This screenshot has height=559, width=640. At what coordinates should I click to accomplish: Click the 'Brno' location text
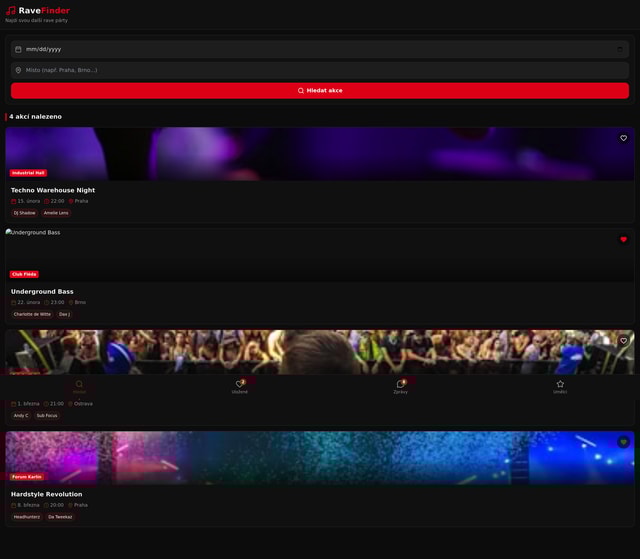click(x=80, y=302)
